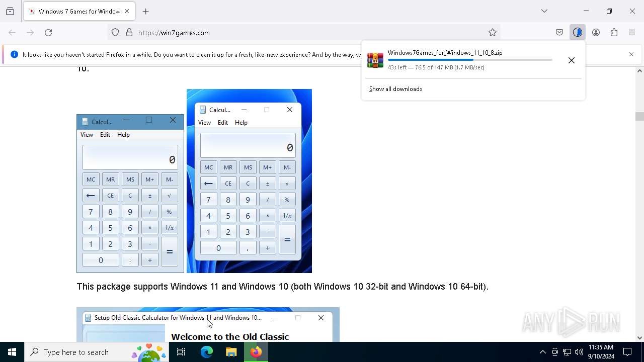The image size is (644, 362).
Task: Open File Explorer from taskbar
Action: click(231, 352)
